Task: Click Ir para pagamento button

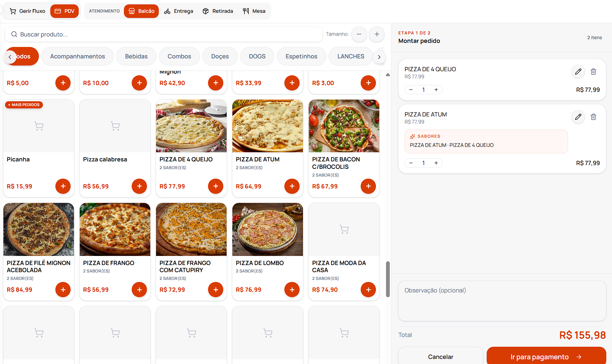Action: 546,356
